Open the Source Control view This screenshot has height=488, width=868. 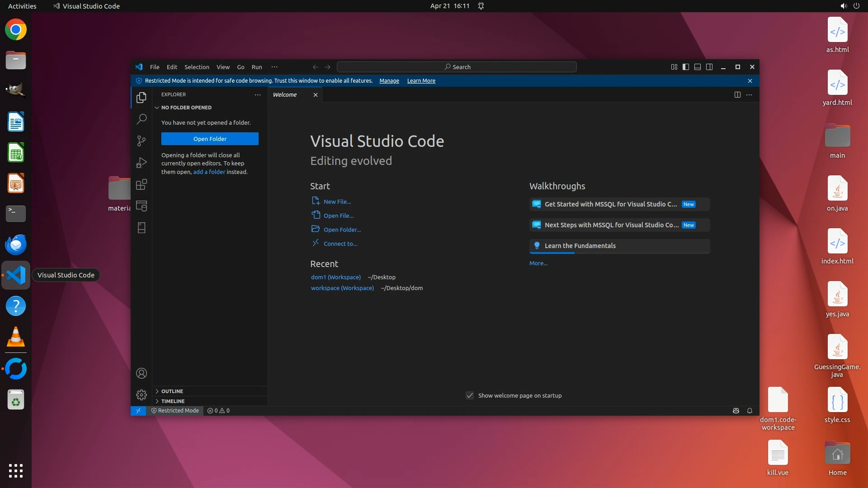click(x=142, y=141)
